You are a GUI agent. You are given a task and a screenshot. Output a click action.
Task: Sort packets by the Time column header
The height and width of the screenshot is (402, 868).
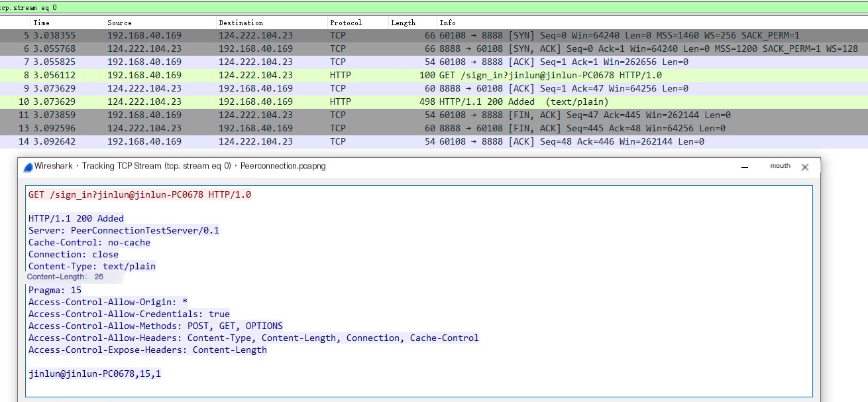pyautogui.click(x=41, y=23)
